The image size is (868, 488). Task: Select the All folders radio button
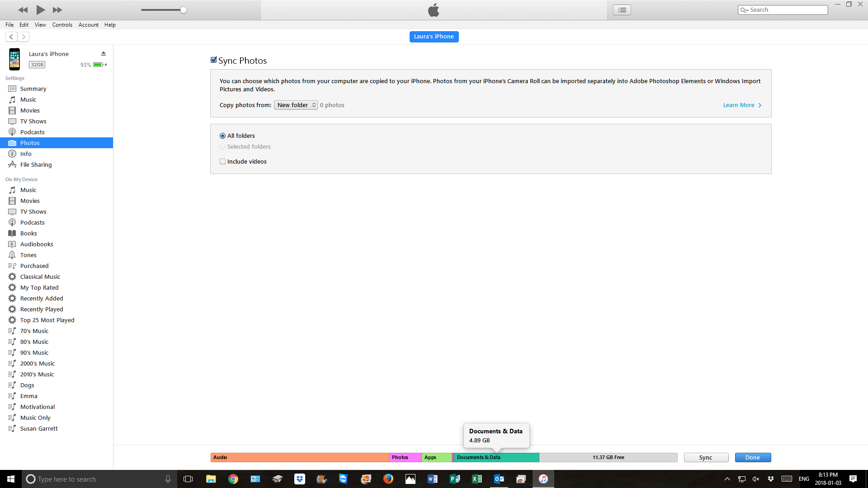[x=223, y=136]
